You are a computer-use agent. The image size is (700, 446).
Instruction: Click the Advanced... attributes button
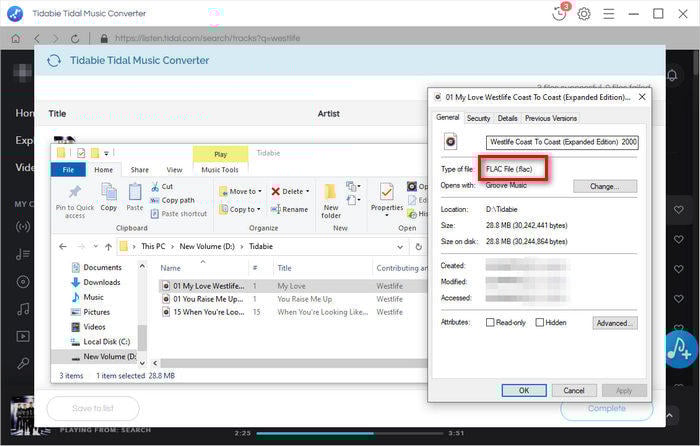coord(615,323)
